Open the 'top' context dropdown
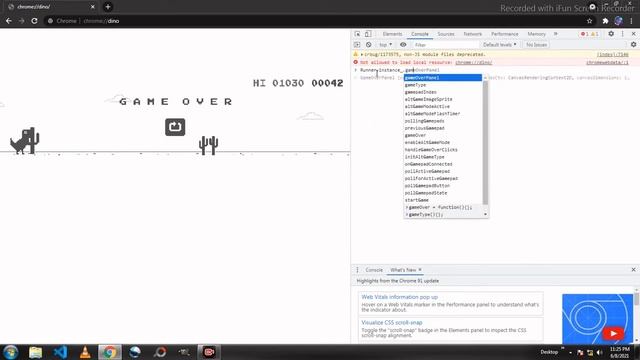This screenshot has width=640, height=360. [386, 44]
